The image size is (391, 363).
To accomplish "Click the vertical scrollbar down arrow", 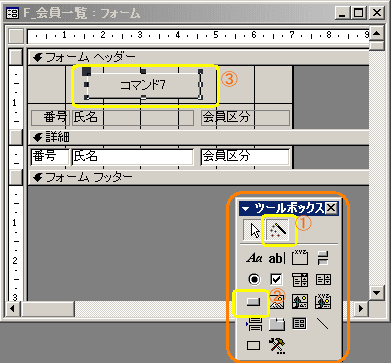I will click(x=377, y=293).
